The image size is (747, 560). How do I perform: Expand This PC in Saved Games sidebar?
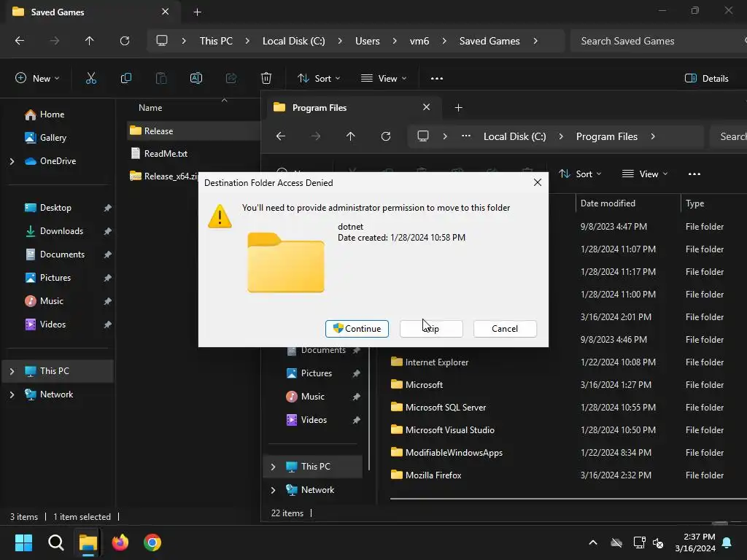pyautogui.click(x=12, y=371)
